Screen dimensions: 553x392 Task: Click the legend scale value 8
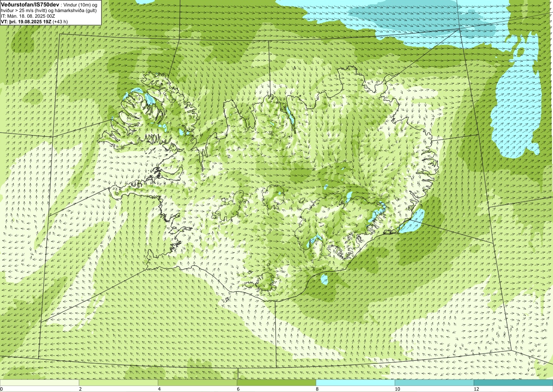coord(318,389)
